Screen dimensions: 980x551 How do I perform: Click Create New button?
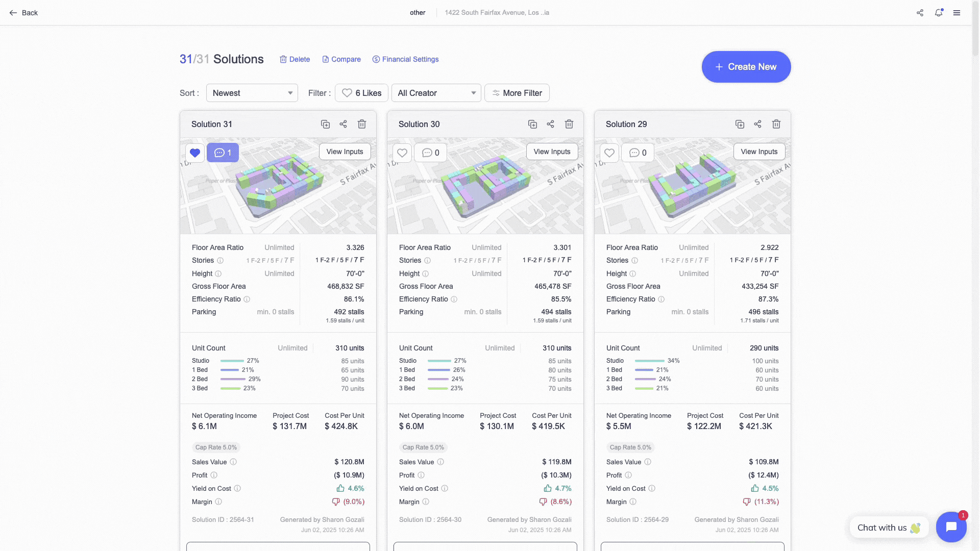(x=746, y=67)
